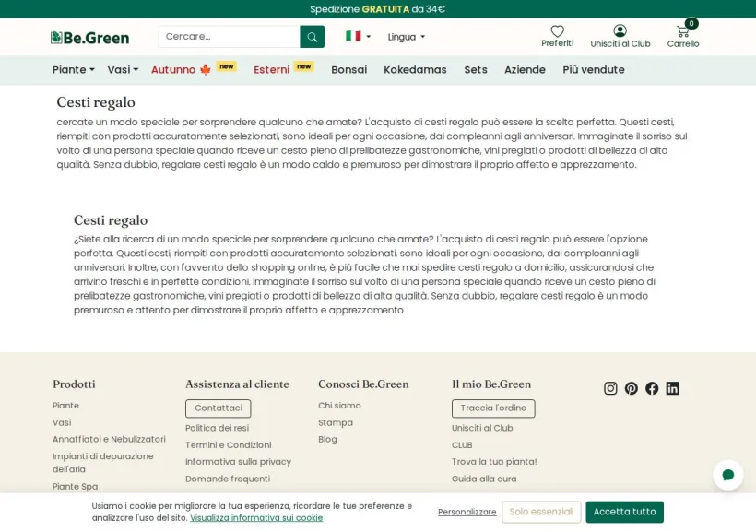Open Personalizzare cookie settings
The image size is (756, 532).
467,512
